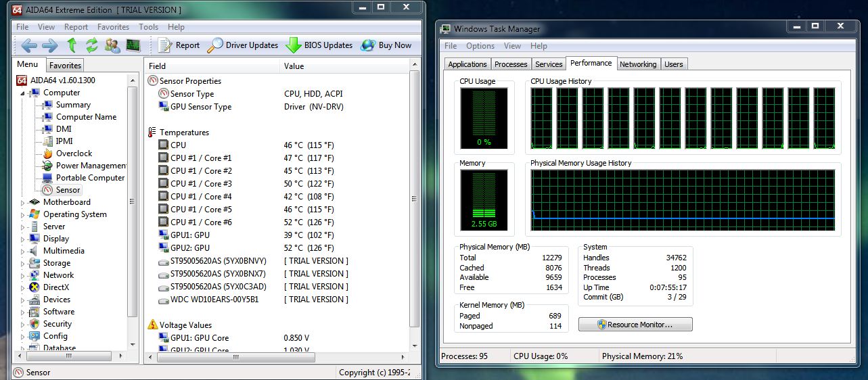868x380 pixels.
Task: Click the Field column header
Action: [212, 66]
